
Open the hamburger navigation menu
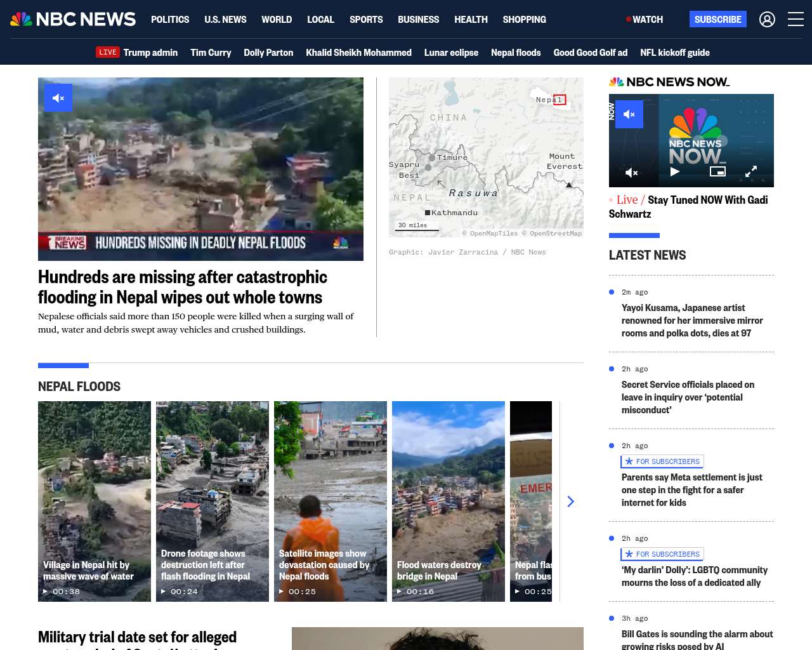coord(796,20)
